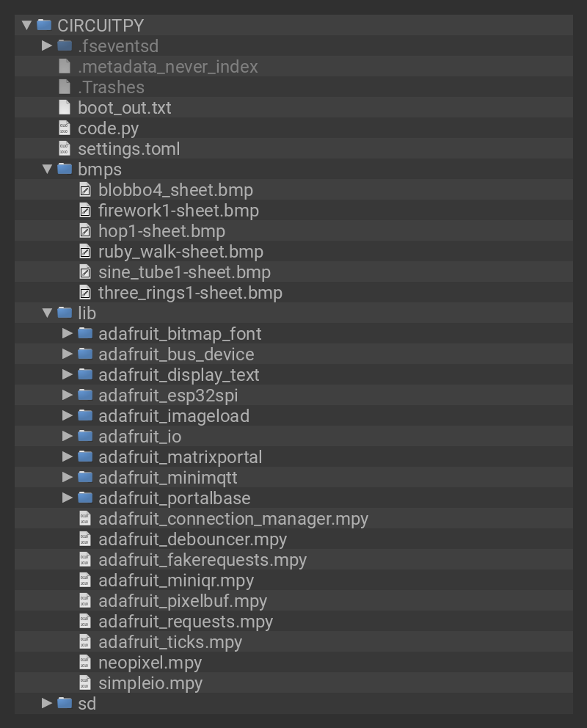Click the adafruit_io folder icon
This screenshot has height=728, width=587.
click(x=85, y=437)
